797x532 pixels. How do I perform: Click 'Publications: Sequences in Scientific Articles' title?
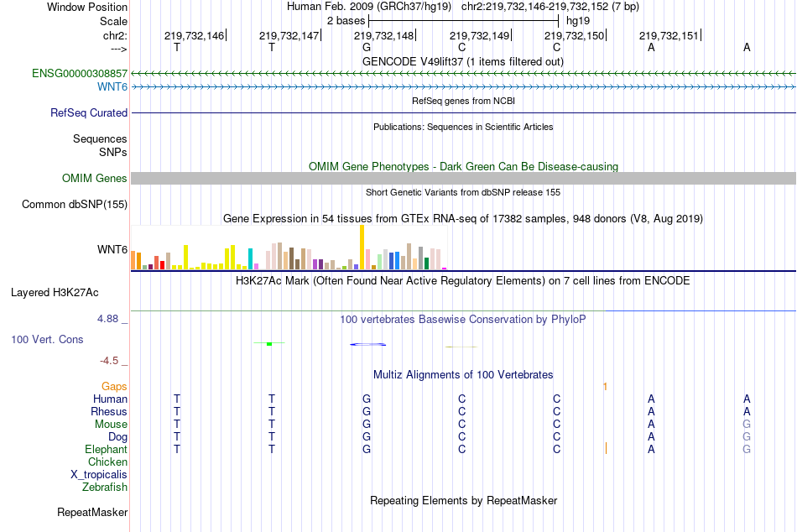[x=463, y=128]
